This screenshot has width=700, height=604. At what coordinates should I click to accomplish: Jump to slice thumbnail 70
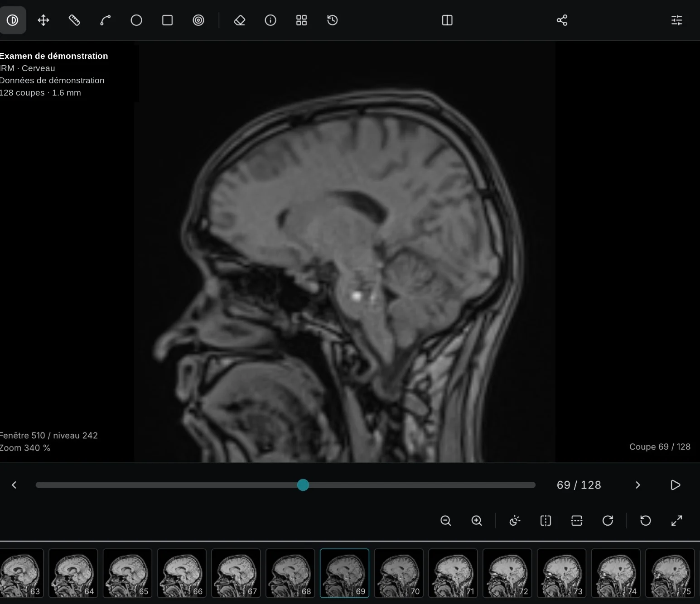(399, 573)
